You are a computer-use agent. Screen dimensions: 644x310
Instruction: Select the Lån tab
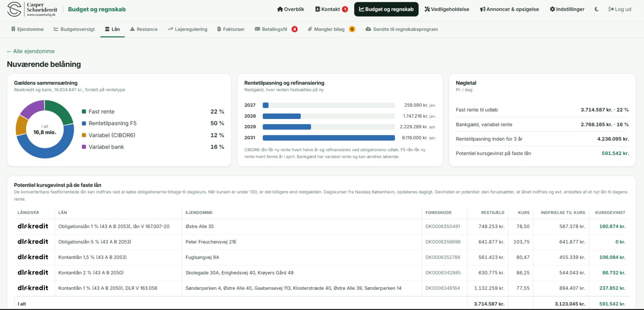tap(112, 29)
